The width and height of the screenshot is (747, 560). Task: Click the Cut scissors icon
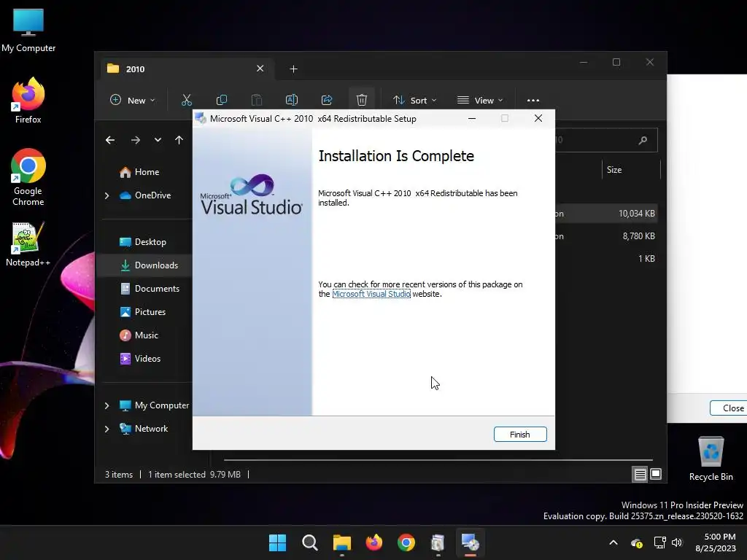pos(186,100)
